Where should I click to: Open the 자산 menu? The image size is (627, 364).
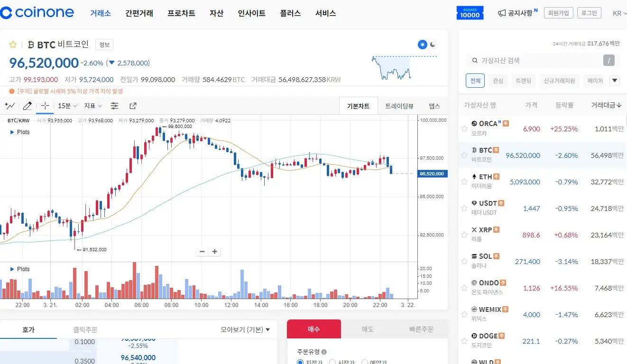216,13
